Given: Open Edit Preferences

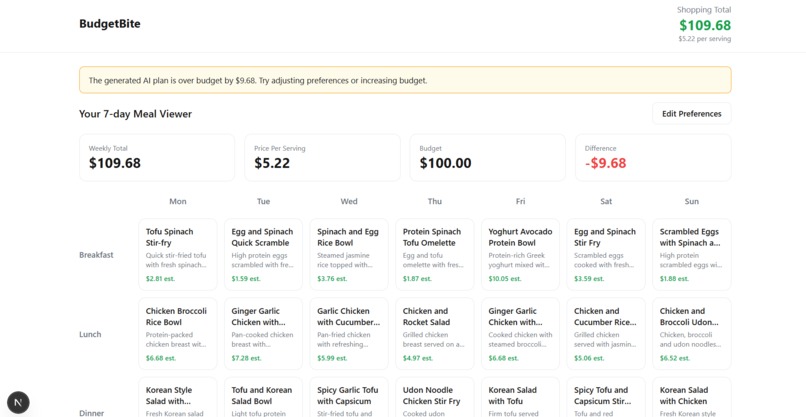Looking at the screenshot, I should point(691,114).
